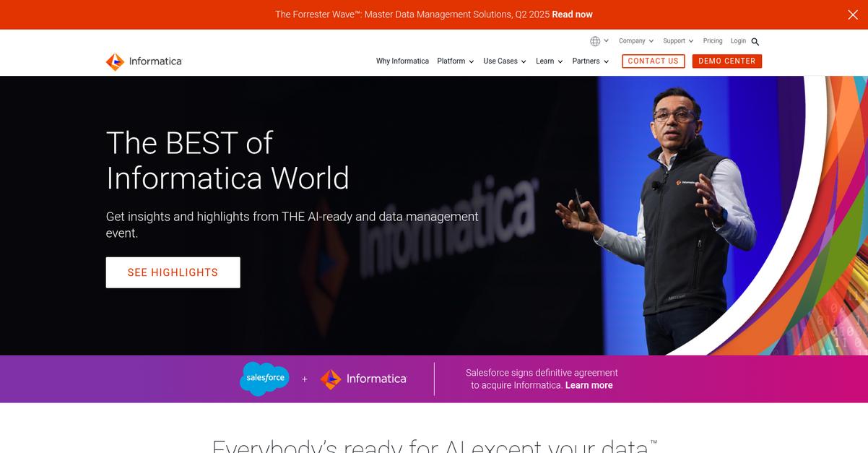Image resolution: width=868 pixels, height=453 pixels.
Task: Click the search magnifier icon
Action: pos(755,42)
